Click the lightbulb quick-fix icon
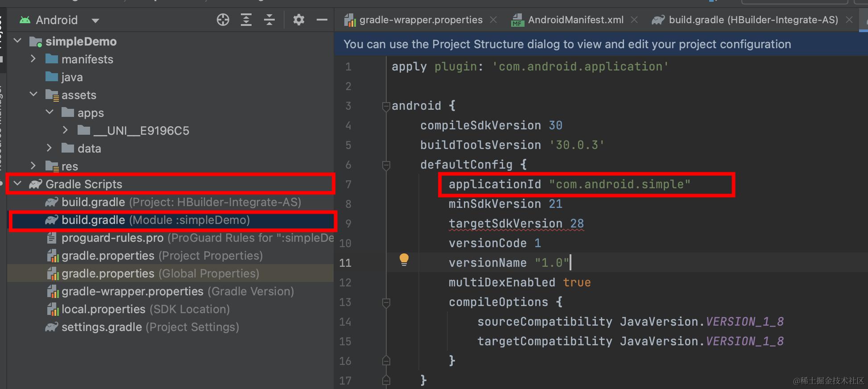The height and width of the screenshot is (389, 868). [404, 260]
